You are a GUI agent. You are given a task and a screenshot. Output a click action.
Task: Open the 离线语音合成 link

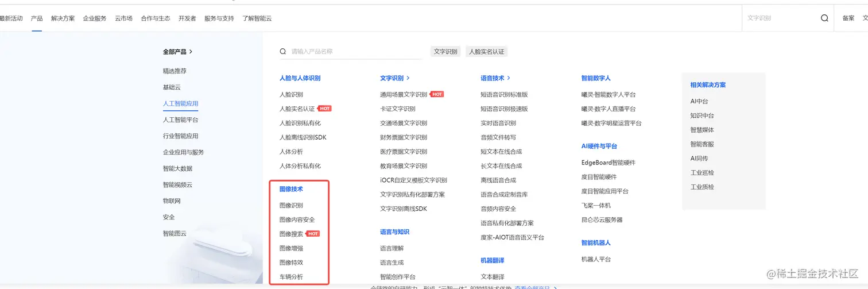pyautogui.click(x=498, y=180)
